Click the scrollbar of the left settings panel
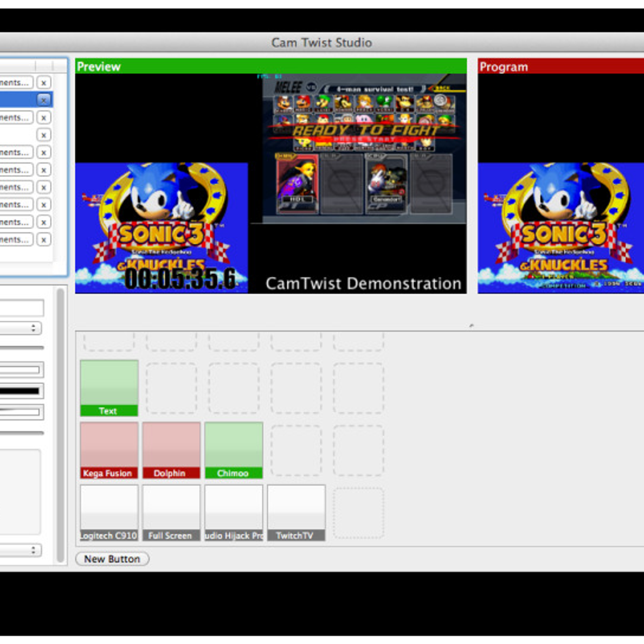Screen dimensions: 644x644 (60, 425)
